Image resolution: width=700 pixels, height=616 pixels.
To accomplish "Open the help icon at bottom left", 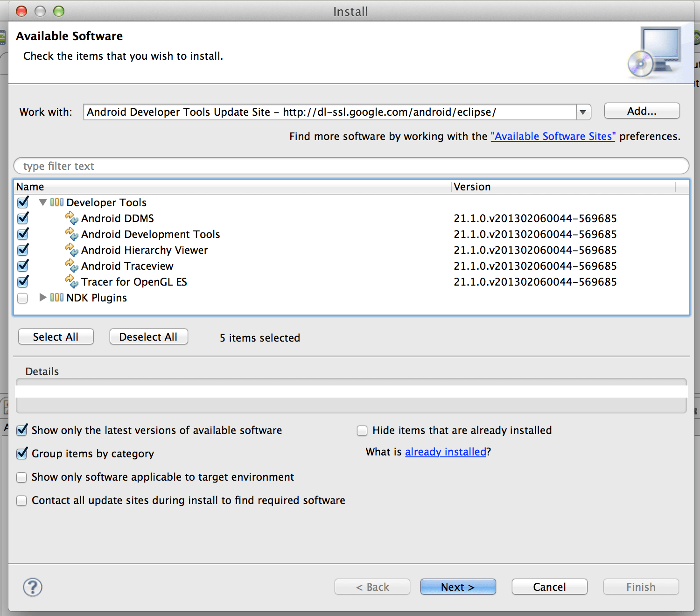I will click(32, 587).
